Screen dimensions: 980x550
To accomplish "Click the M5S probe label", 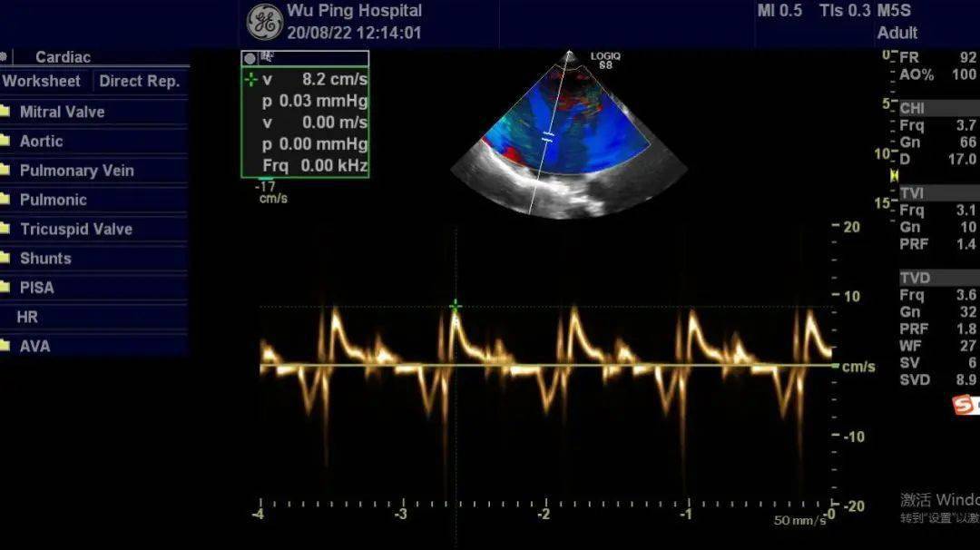I will point(894,11).
